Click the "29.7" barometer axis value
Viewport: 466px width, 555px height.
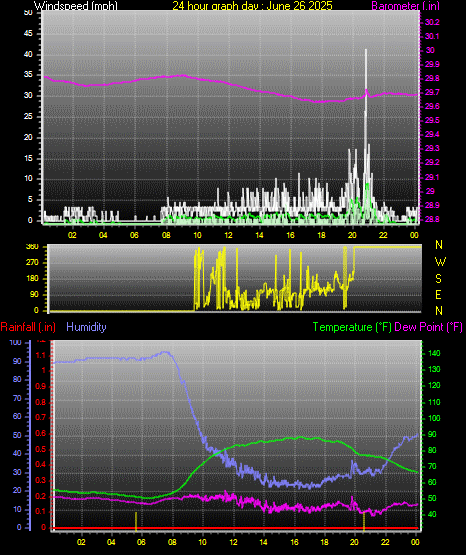[432, 92]
